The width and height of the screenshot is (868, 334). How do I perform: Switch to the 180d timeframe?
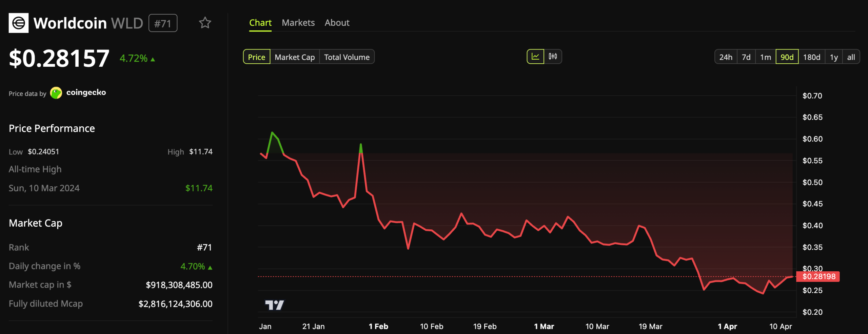tap(812, 57)
